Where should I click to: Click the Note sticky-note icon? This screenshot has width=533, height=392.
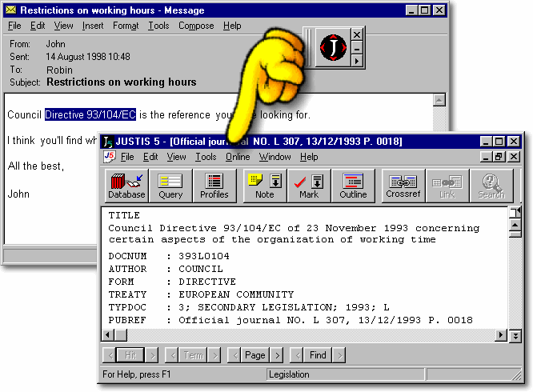click(255, 180)
